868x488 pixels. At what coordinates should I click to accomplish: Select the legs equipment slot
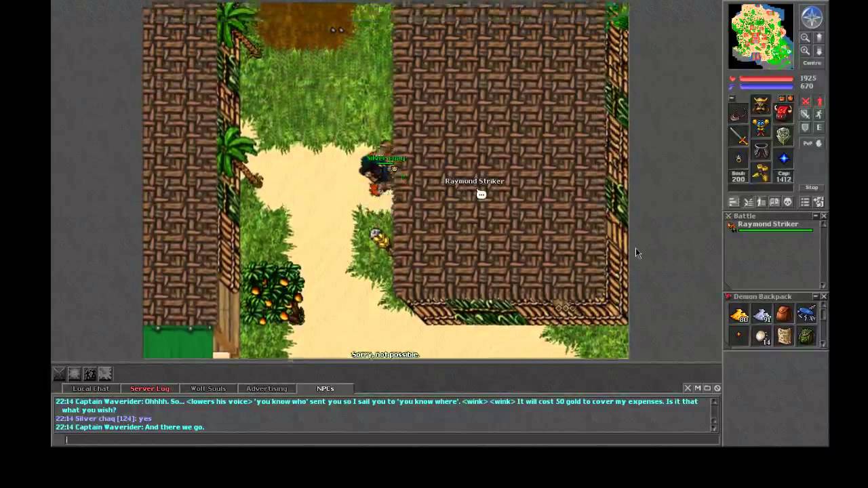point(761,149)
